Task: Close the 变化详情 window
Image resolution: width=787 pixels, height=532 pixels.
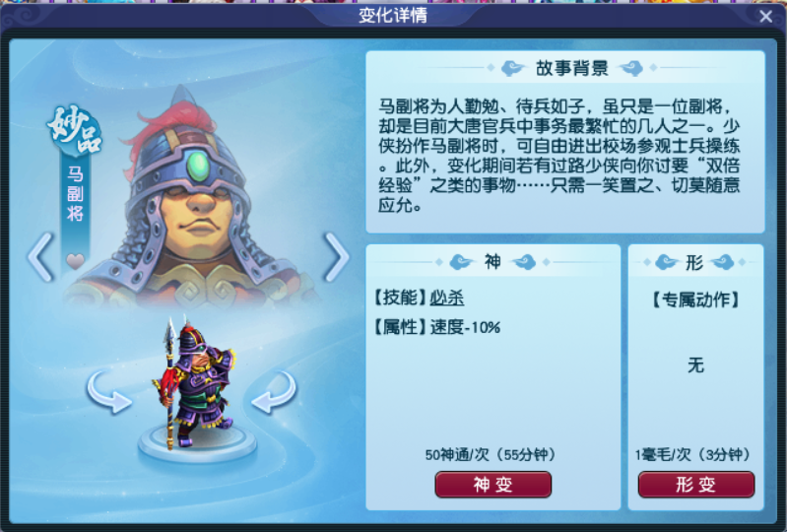Action: [766, 17]
